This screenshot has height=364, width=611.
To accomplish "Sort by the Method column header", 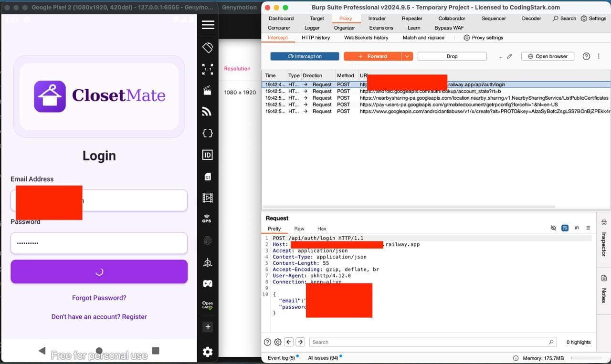I will [346, 75].
